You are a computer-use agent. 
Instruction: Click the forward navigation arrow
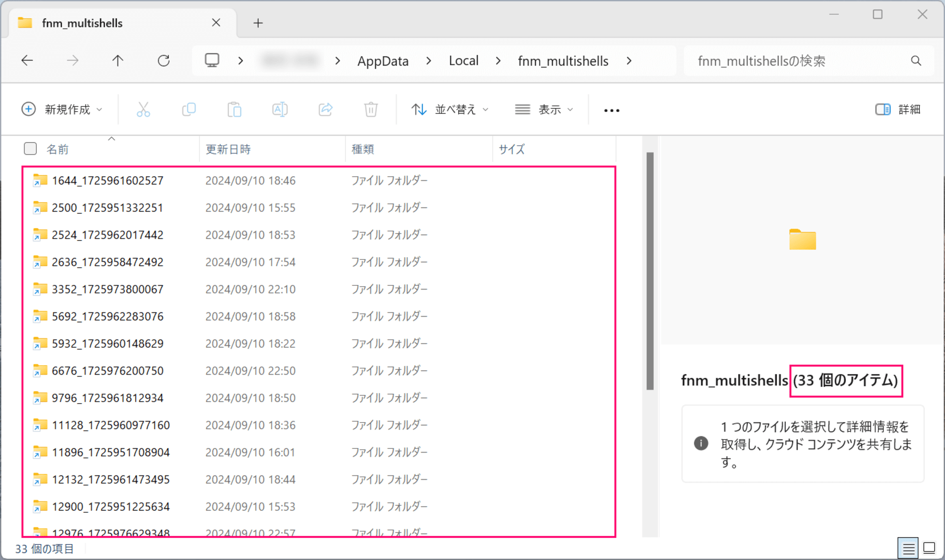(x=72, y=60)
